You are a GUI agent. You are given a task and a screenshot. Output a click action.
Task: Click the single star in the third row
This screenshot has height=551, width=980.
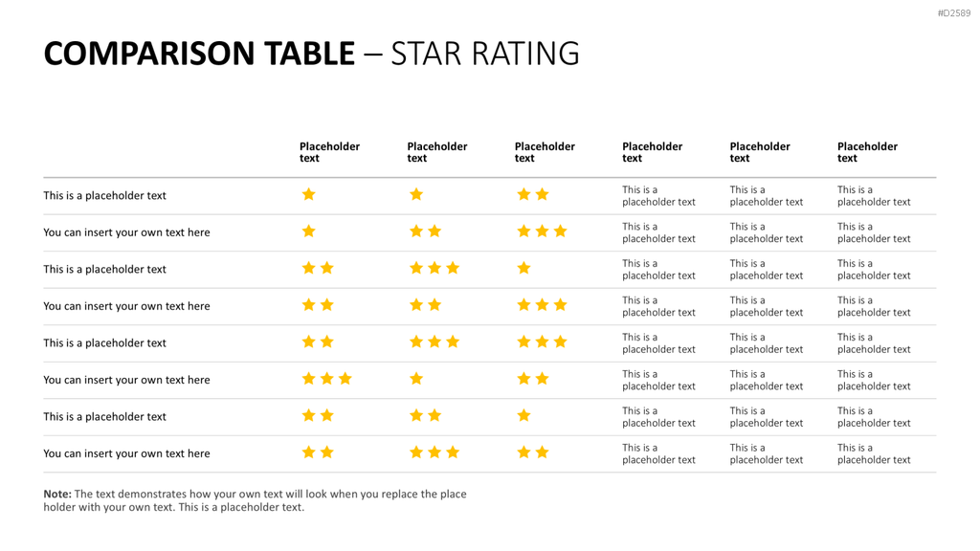point(523,268)
